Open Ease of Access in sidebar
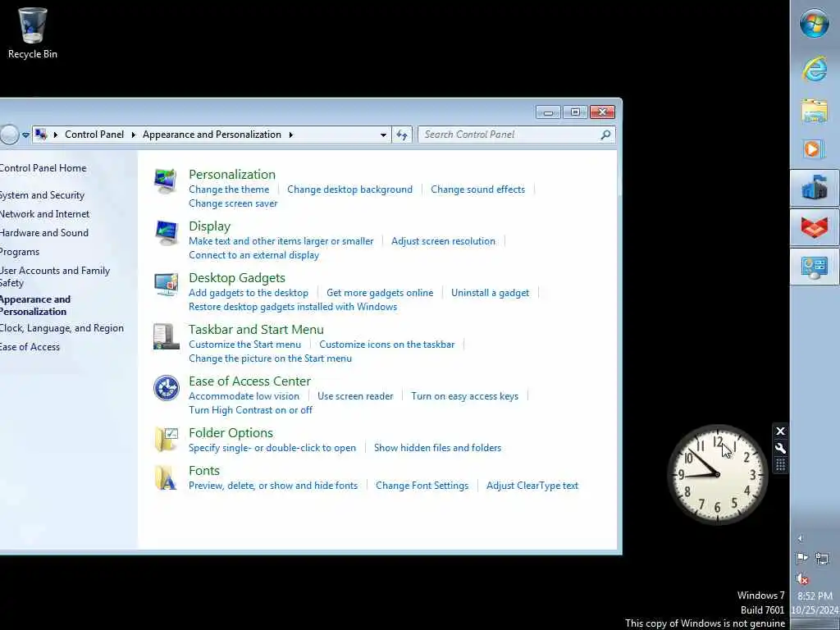 (30, 347)
